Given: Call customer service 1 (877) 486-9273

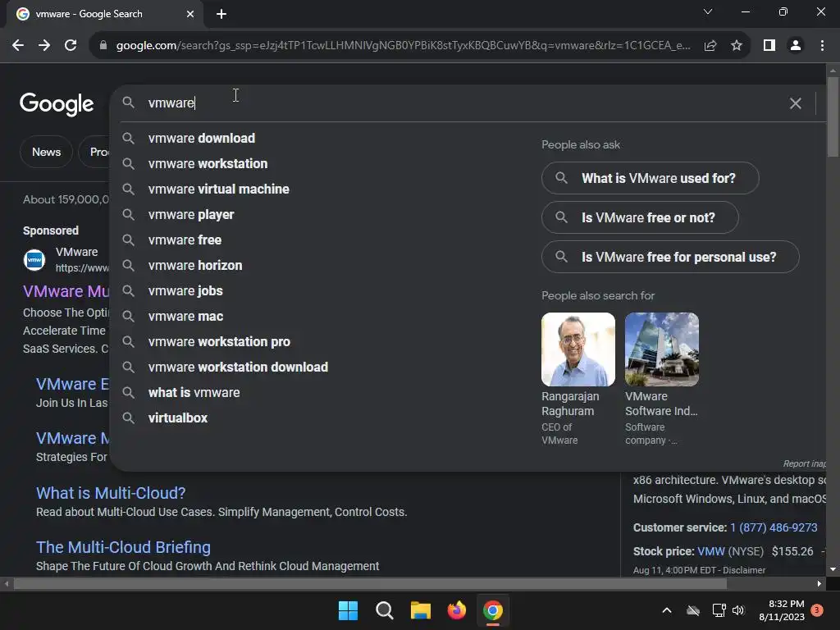Looking at the screenshot, I should [774, 527].
